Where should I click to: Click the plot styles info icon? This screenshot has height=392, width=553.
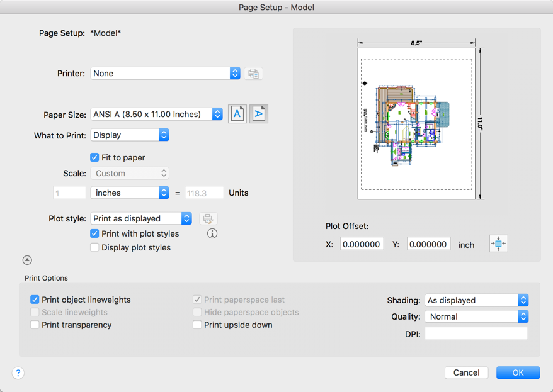pyautogui.click(x=212, y=233)
